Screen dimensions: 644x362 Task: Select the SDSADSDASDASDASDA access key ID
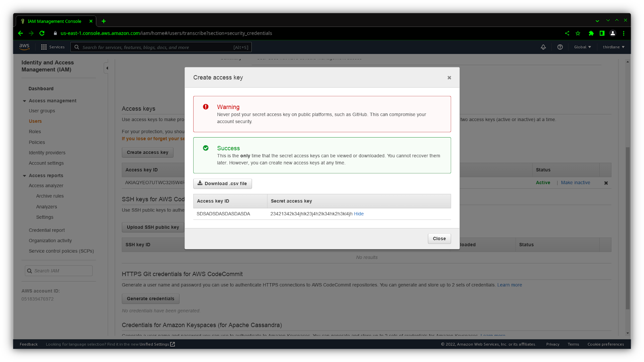click(223, 214)
